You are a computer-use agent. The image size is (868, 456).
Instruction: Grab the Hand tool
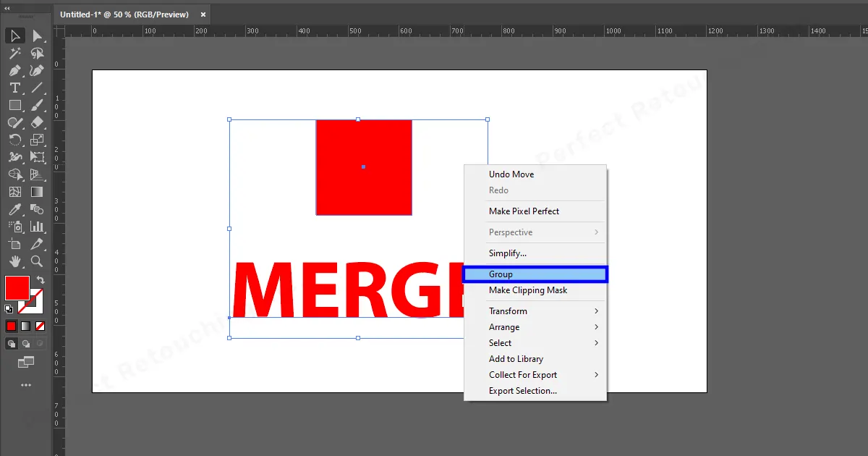(x=15, y=261)
